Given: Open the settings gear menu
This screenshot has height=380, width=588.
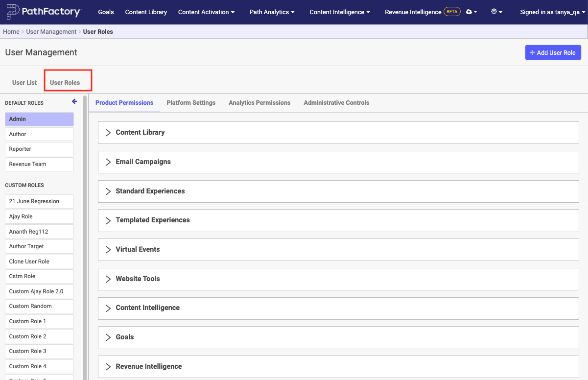Looking at the screenshot, I should tap(496, 12).
